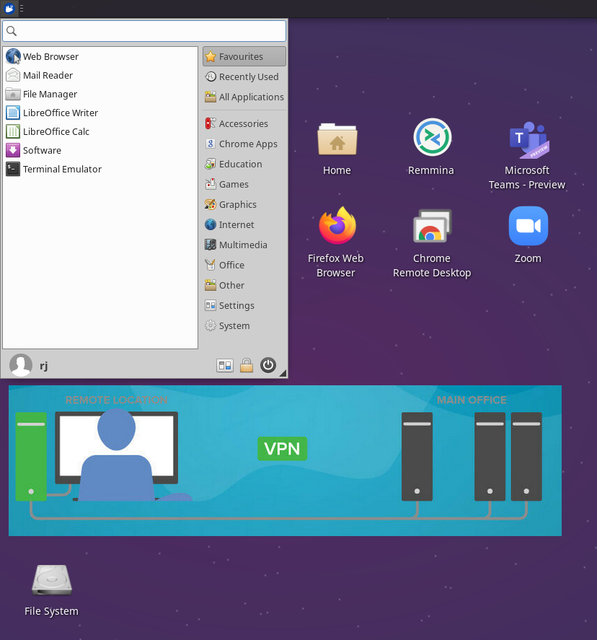597x640 pixels.
Task: Select the Recently Used category
Action: coord(244,77)
